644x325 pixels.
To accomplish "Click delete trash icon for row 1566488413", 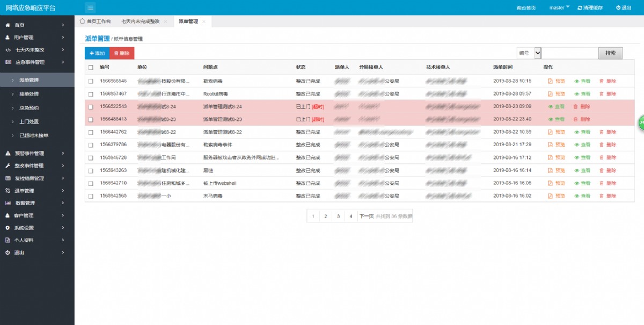I will point(576,119).
